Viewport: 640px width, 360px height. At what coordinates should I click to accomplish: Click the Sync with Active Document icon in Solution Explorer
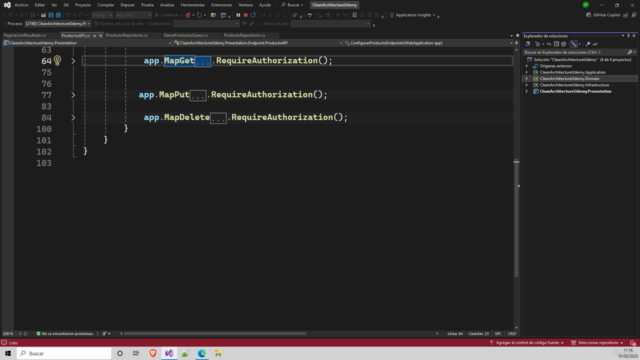(x=549, y=44)
